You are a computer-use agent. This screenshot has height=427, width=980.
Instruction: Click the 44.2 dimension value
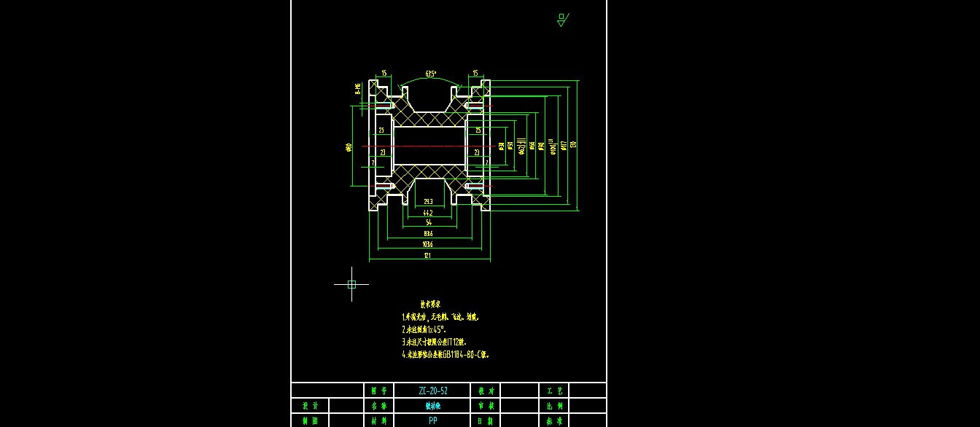click(429, 213)
